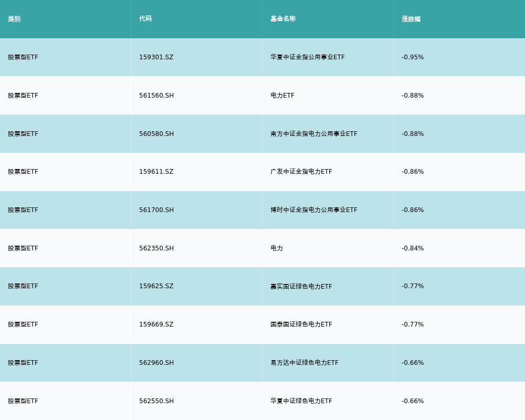Select code 561560.SH
The width and height of the screenshot is (525, 420).
(x=156, y=96)
